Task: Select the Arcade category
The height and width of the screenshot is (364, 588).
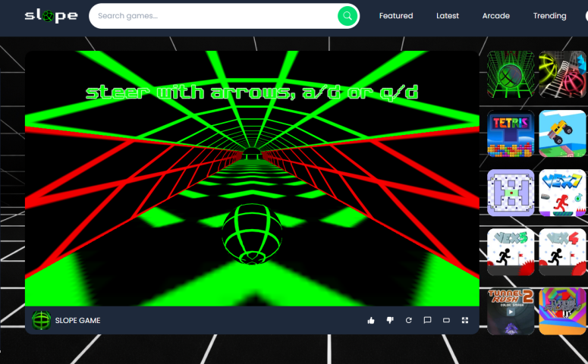Action: (x=496, y=16)
